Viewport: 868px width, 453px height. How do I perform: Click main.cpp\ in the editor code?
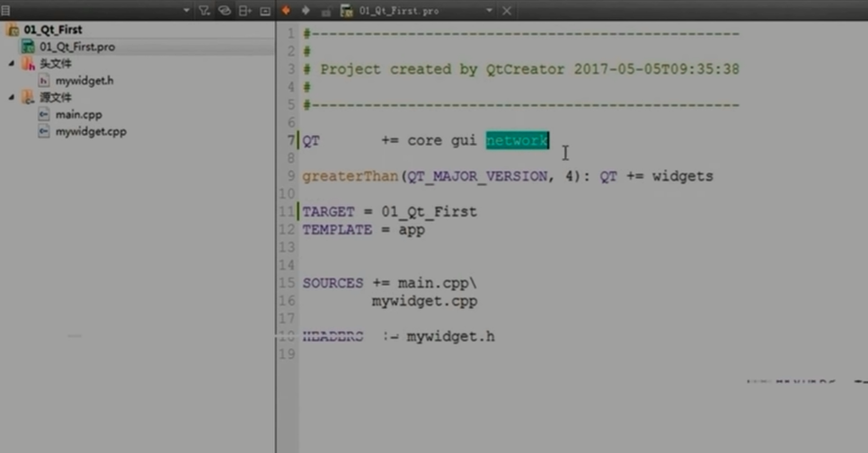pos(438,283)
